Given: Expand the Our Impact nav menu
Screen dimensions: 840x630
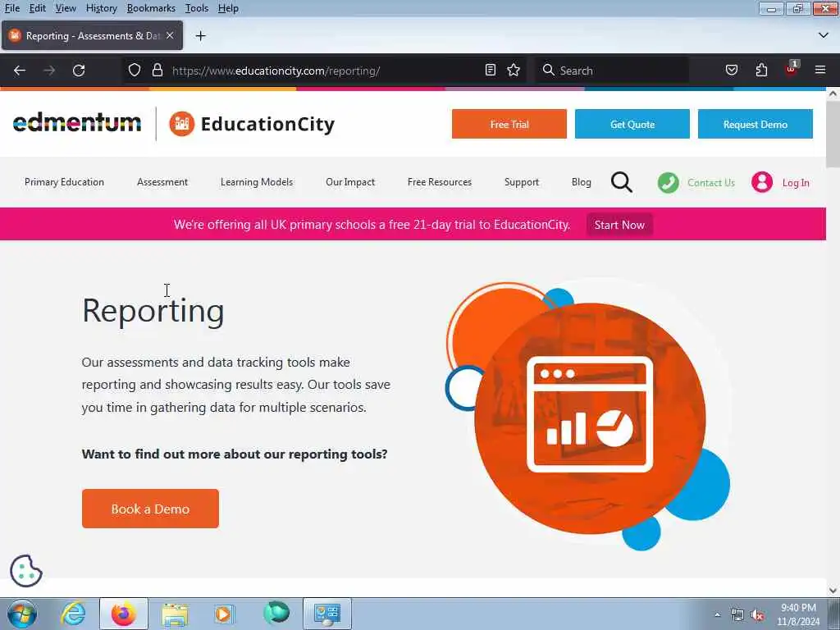Looking at the screenshot, I should coord(350,182).
